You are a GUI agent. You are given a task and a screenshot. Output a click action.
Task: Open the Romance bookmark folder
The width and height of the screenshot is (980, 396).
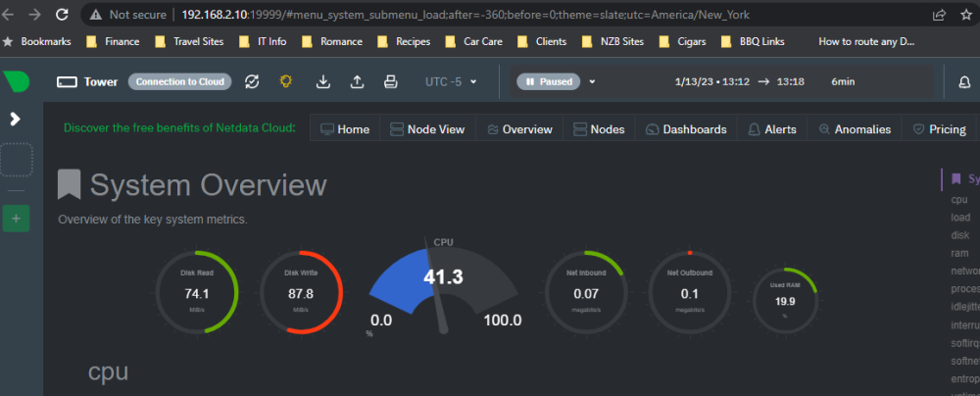tap(332, 42)
